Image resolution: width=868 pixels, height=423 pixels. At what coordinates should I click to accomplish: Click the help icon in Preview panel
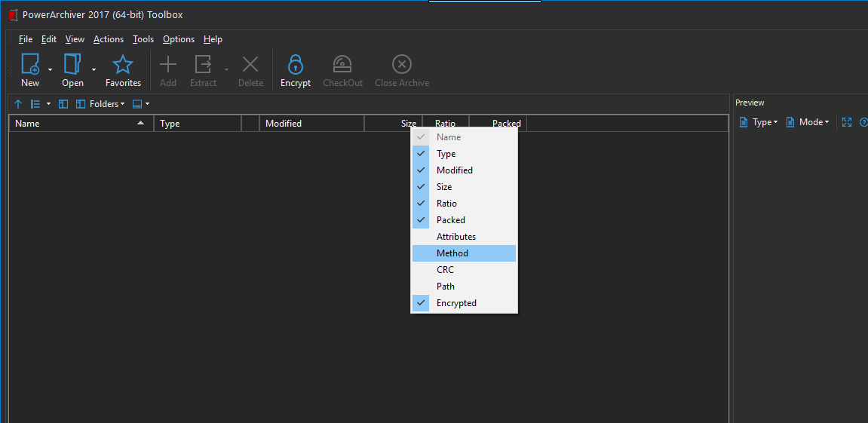click(x=863, y=122)
